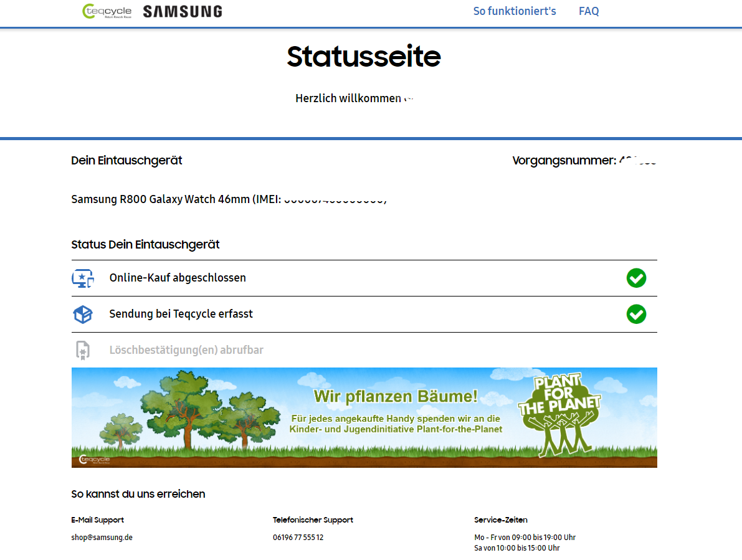Click the shop@samsung.de email address
The image size is (742, 560).
(102, 537)
